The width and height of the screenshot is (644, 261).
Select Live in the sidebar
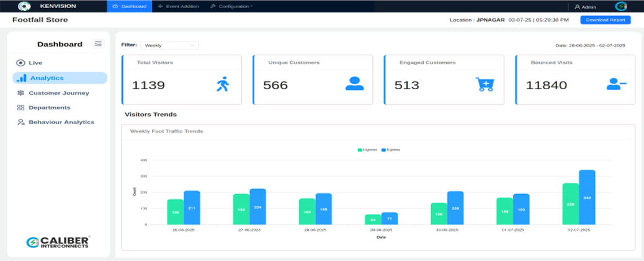[35, 63]
